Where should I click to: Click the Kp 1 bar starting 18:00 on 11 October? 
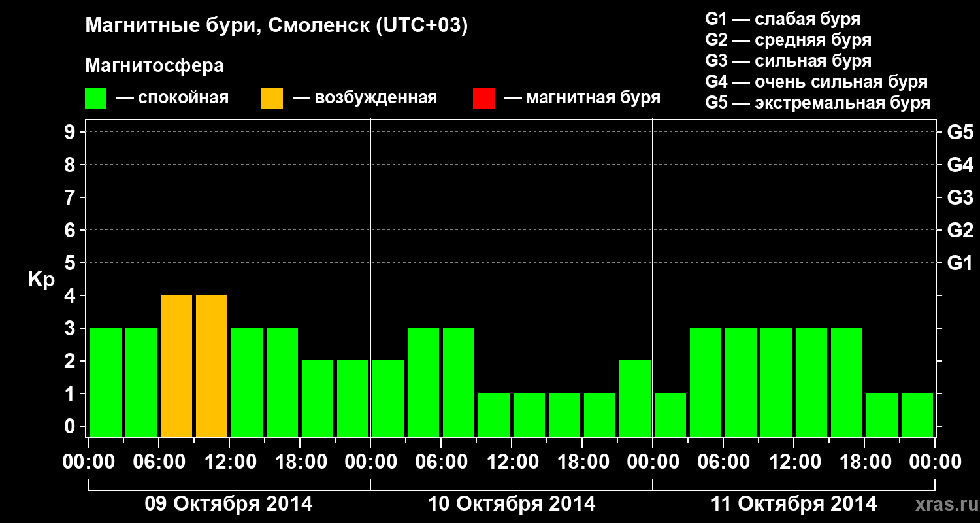(882, 414)
